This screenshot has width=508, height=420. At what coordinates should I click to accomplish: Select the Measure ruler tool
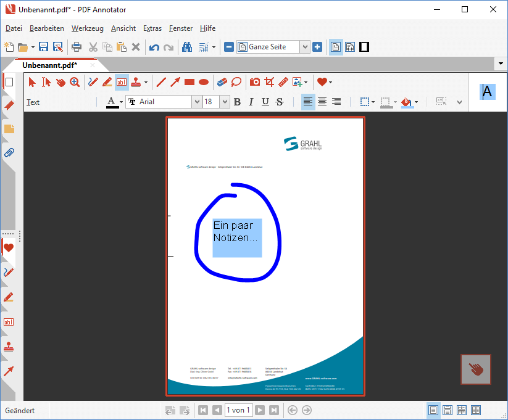tap(283, 82)
